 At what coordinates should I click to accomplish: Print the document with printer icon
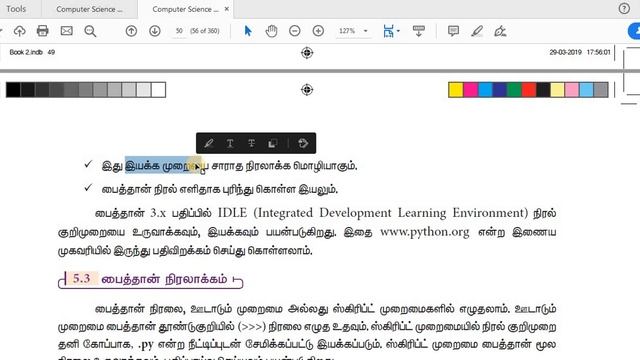coord(42,31)
